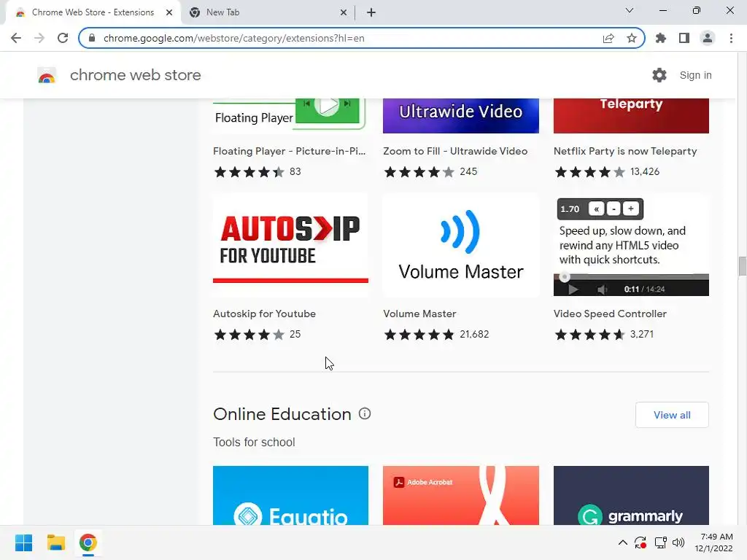Viewport: 747px width, 560px height.
Task: Click Teleparty banner image
Action: click(631, 116)
